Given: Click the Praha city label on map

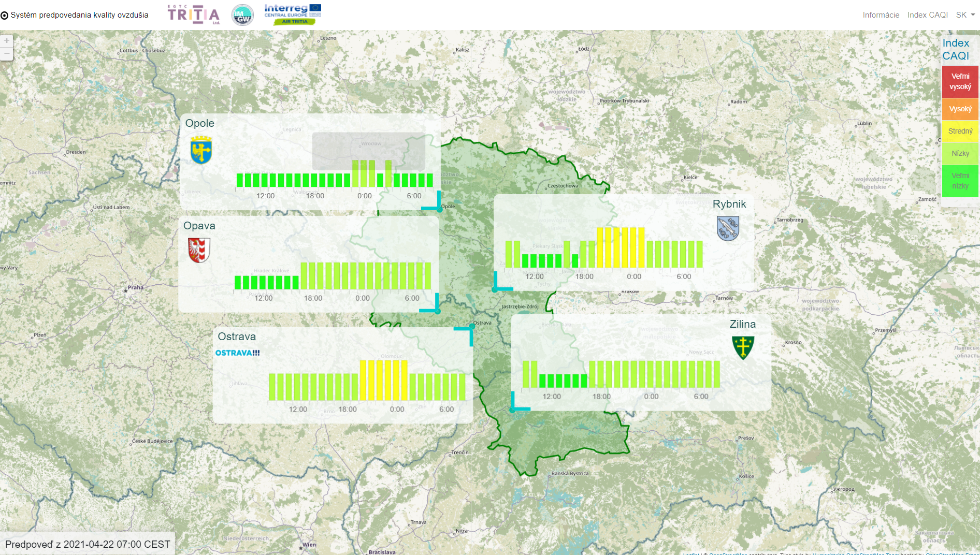Looking at the screenshot, I should pos(136,287).
